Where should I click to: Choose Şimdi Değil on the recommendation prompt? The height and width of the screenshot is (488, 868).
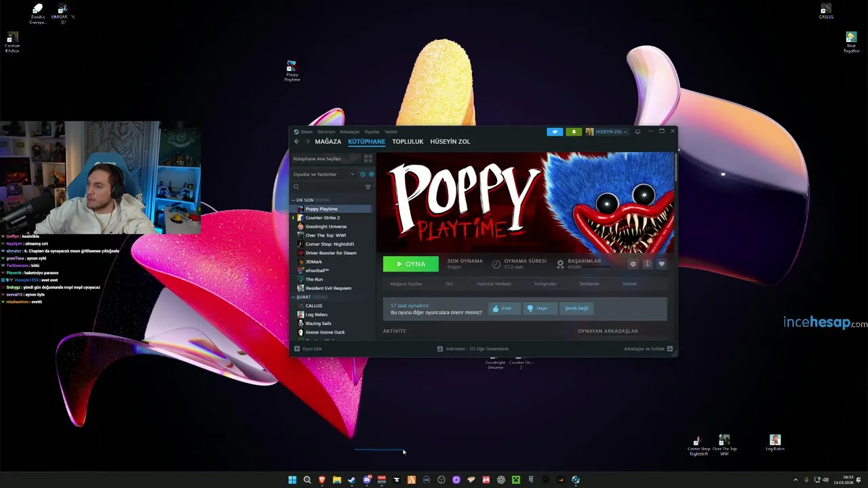tap(576, 308)
